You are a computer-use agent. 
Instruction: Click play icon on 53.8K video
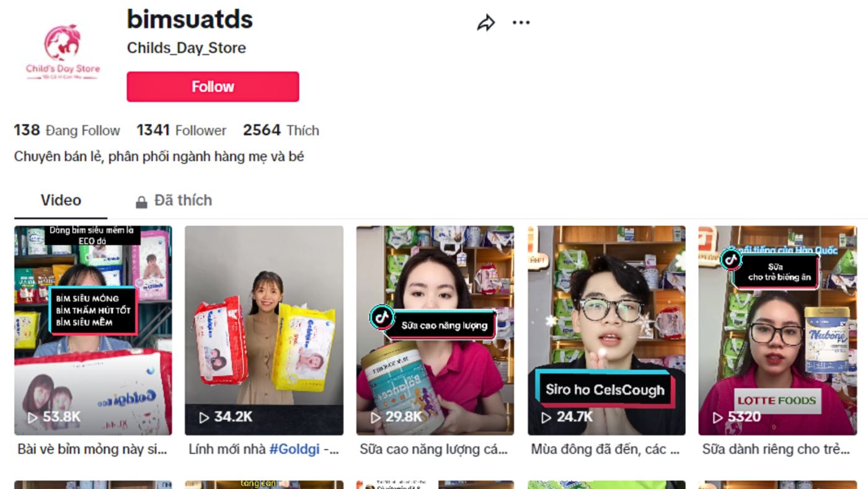click(x=33, y=418)
